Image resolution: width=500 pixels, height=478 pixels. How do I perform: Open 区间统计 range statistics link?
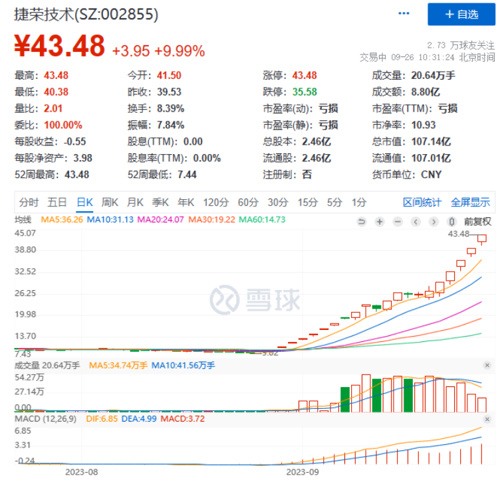coord(422,202)
